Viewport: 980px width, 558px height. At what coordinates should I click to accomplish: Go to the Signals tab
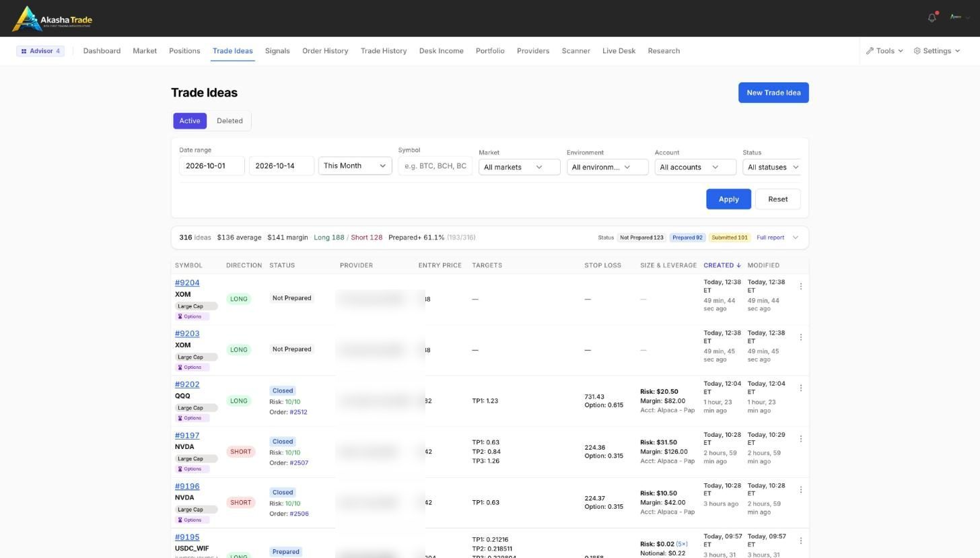(277, 51)
